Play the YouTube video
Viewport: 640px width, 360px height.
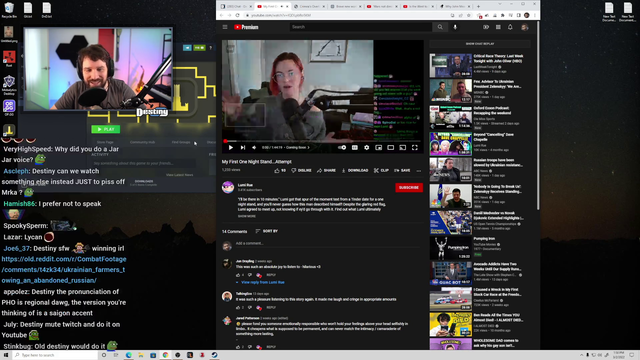pos(231,147)
